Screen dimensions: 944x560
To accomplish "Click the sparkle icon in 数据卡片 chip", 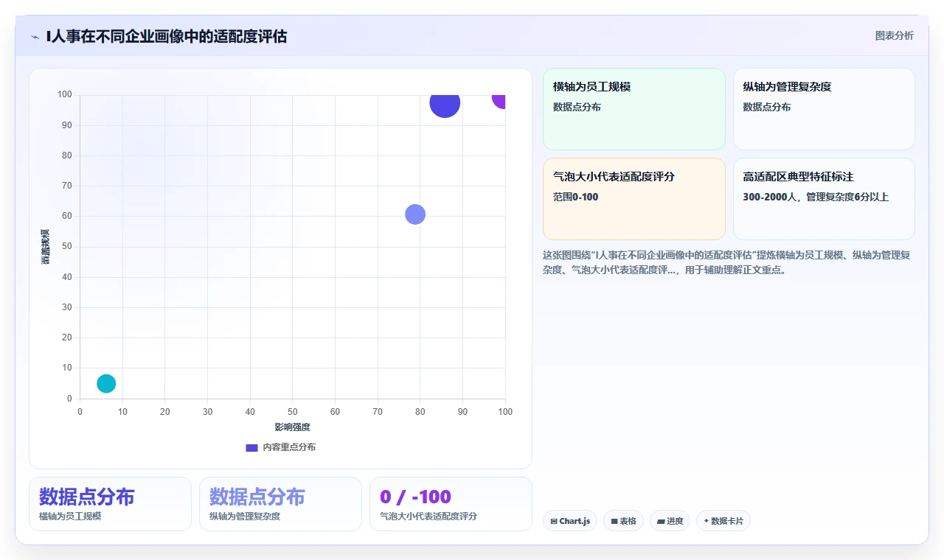I will (707, 521).
